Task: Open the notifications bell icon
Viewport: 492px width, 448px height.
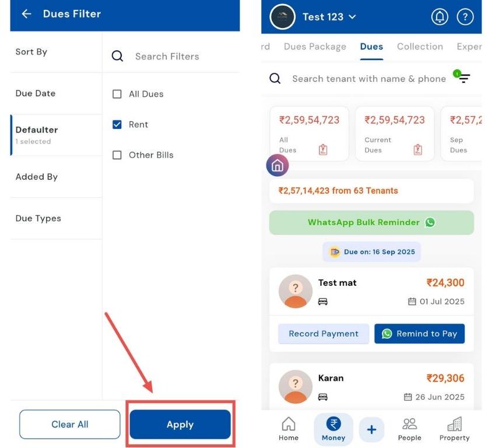Action: coord(440,17)
